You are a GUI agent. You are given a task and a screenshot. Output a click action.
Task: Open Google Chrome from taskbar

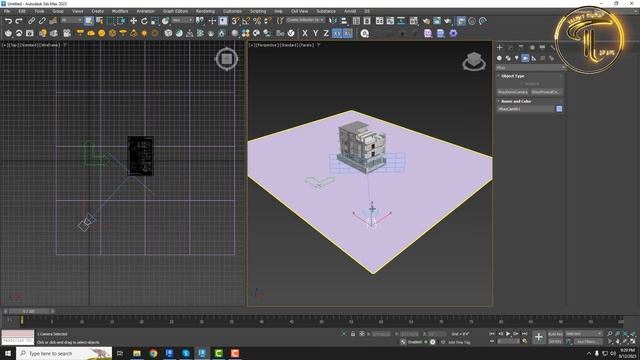(x=153, y=353)
